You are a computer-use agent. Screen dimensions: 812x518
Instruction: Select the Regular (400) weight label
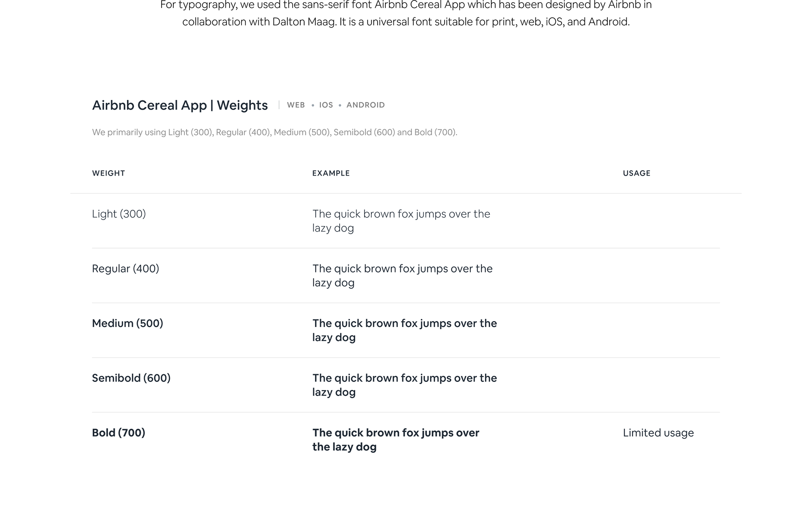coord(126,268)
